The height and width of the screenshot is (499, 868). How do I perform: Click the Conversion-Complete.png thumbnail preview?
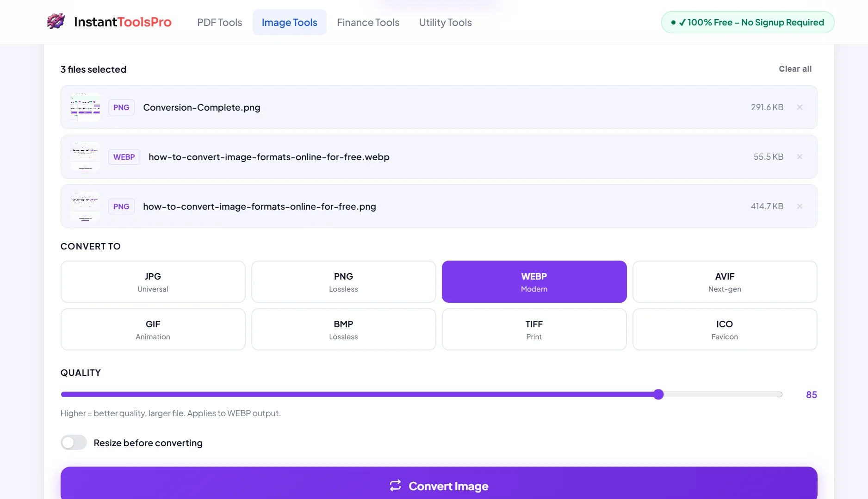(x=85, y=107)
